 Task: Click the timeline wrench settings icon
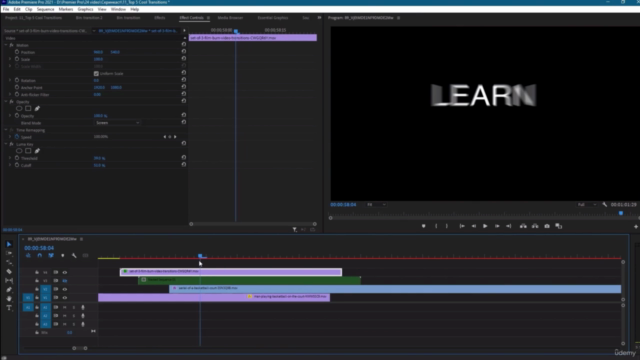tap(74, 256)
